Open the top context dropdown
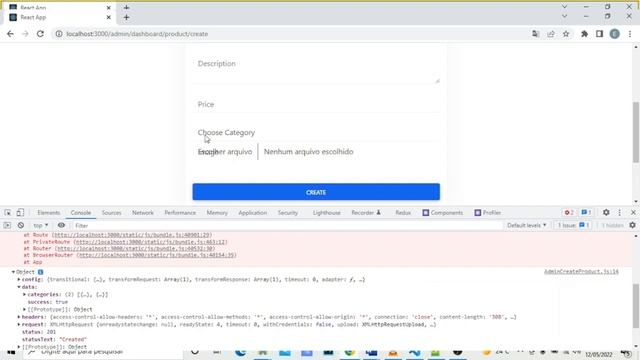The image size is (640, 360). 41,225
